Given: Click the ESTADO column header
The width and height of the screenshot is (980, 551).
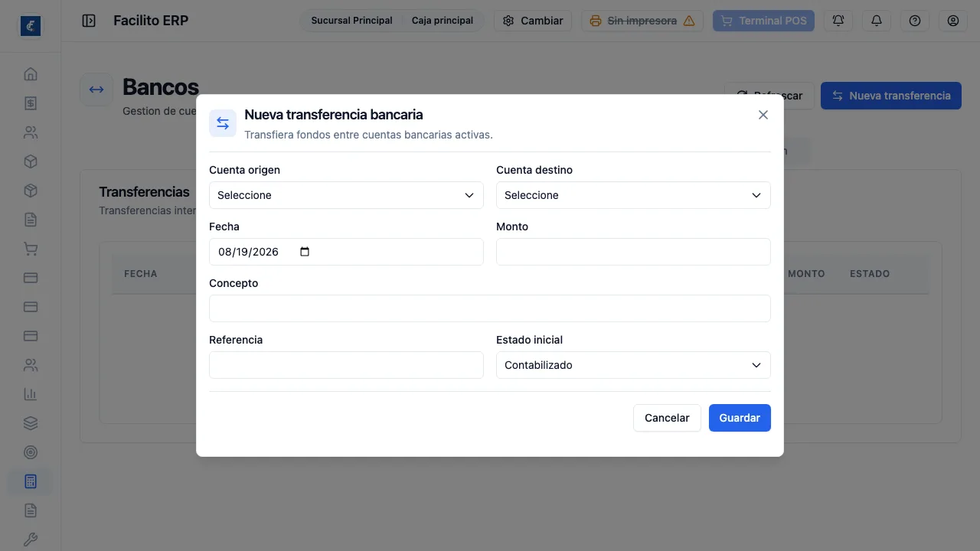Looking at the screenshot, I should pyautogui.click(x=870, y=274).
